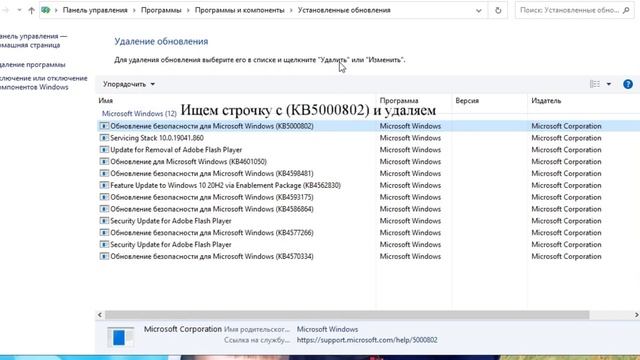Image resolution: width=640 pixels, height=360 pixels.
Task: Click Установленные обновления breadcrumb
Action: (344, 10)
